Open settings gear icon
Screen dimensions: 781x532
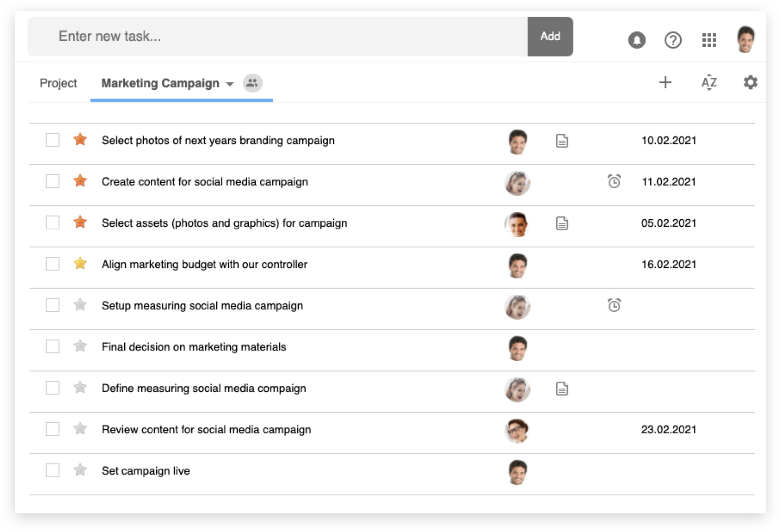(750, 82)
